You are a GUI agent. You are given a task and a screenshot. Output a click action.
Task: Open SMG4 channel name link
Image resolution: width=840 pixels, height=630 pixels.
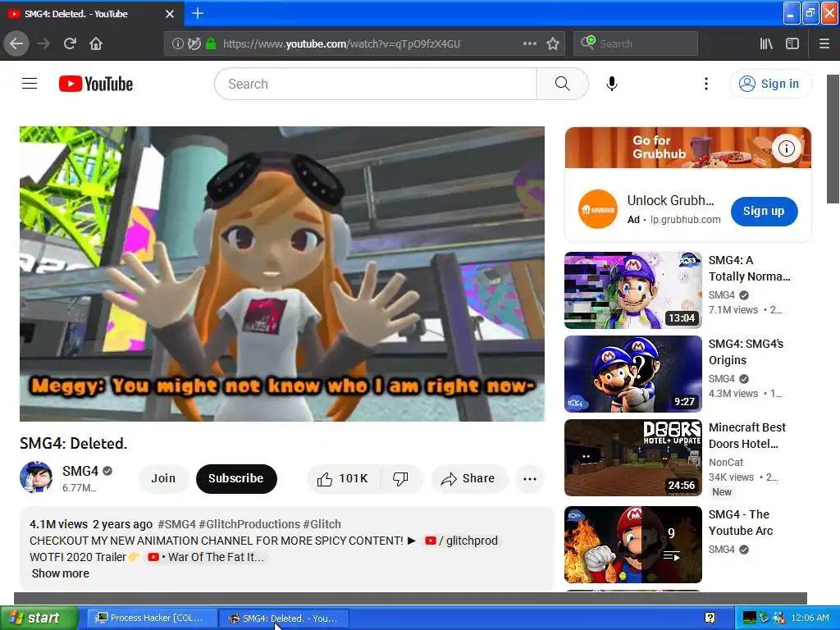pos(80,471)
